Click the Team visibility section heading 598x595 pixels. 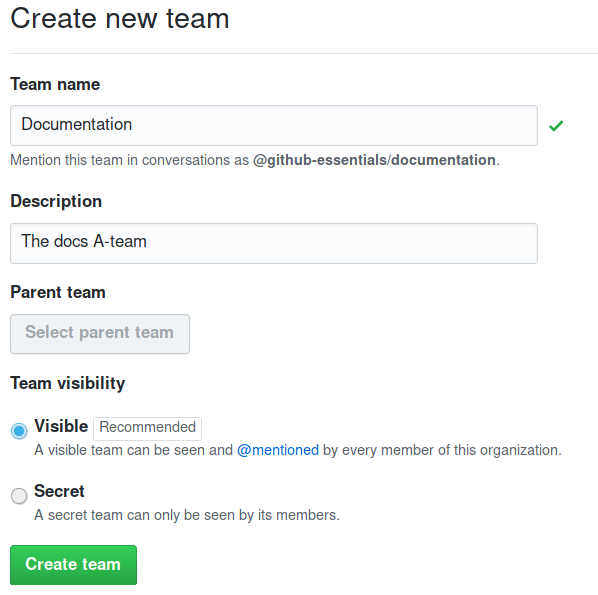[68, 383]
